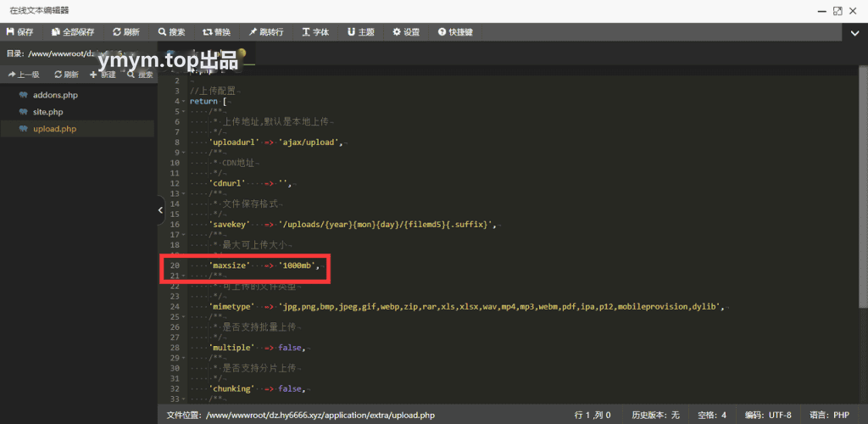Show the 快捷键 shortcuts help

click(x=455, y=32)
